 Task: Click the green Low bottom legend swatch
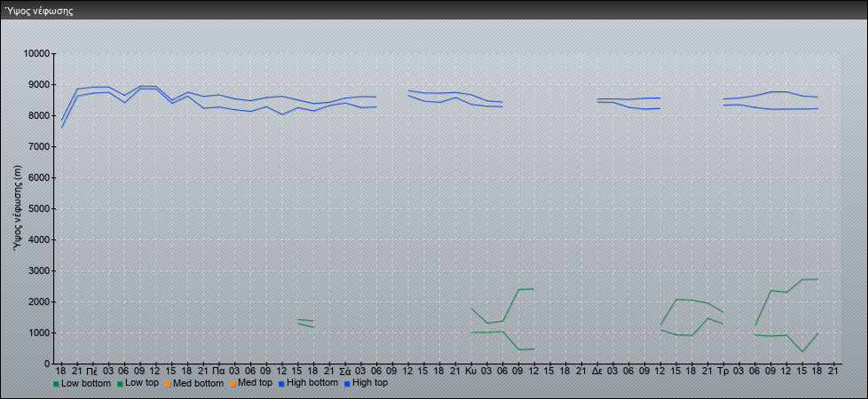(57, 384)
